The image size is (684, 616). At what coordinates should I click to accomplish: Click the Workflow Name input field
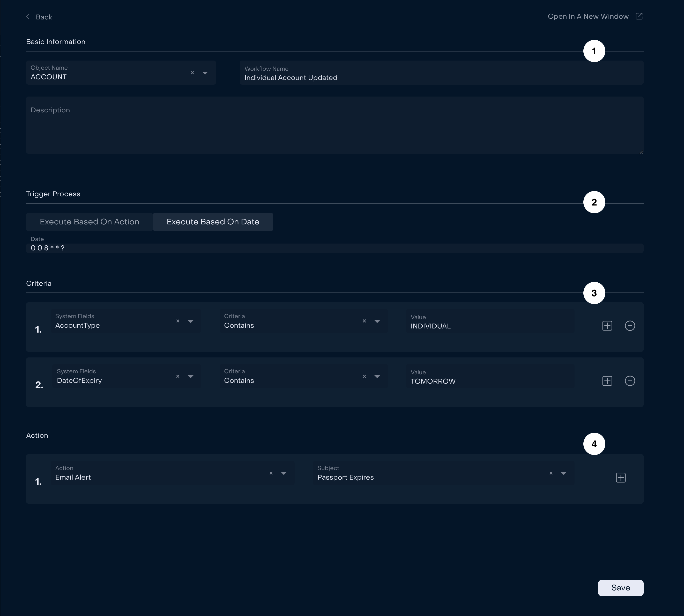(441, 73)
